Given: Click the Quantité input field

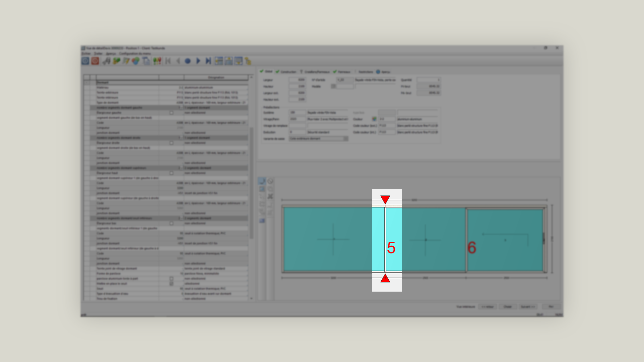Looking at the screenshot, I should point(429,80).
